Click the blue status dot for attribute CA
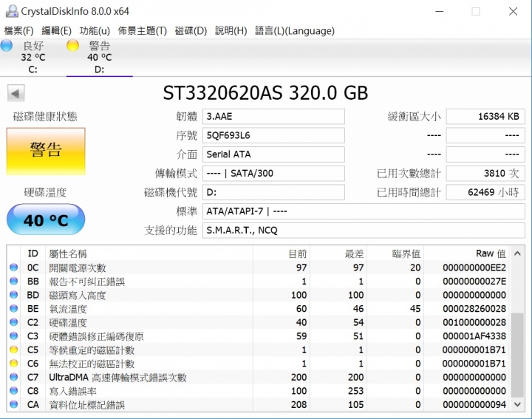The image size is (532, 419). pyautogui.click(x=13, y=404)
